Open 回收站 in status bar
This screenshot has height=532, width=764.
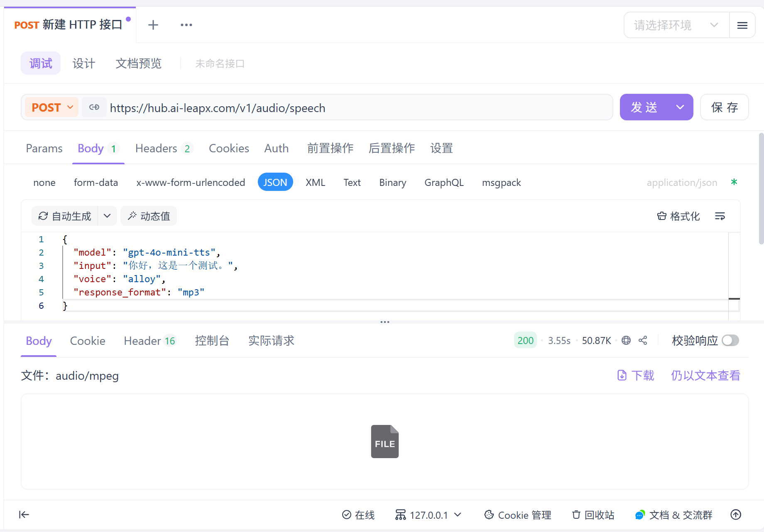593,515
